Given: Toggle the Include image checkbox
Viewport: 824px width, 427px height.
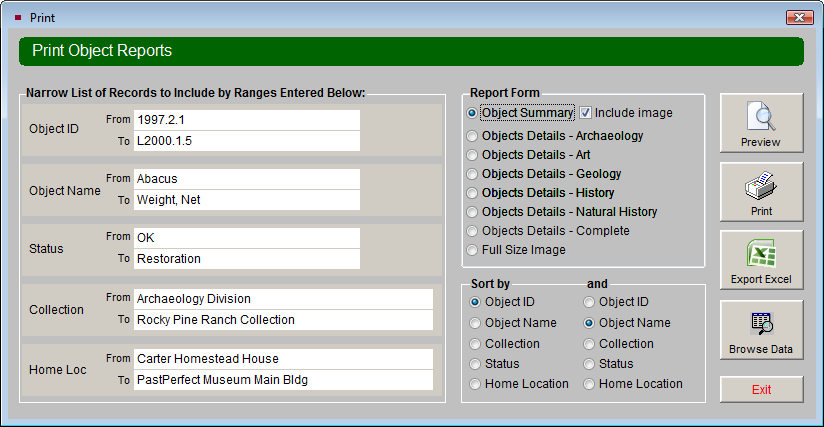Looking at the screenshot, I should pyautogui.click(x=585, y=113).
